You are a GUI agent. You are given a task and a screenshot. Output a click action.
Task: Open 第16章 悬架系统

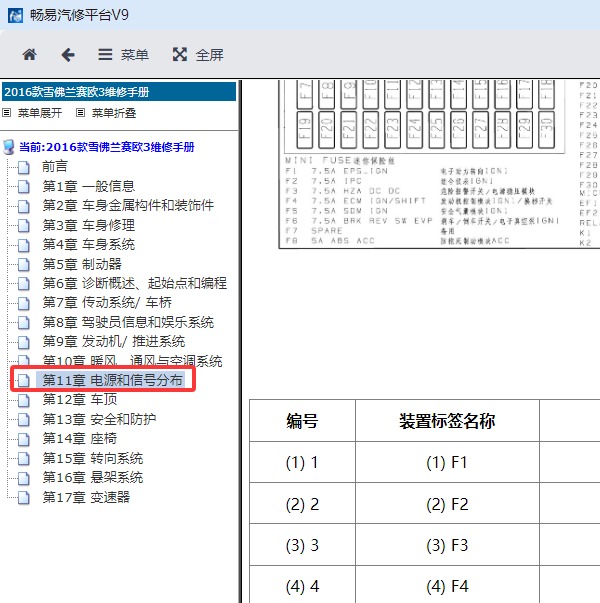coord(93,477)
